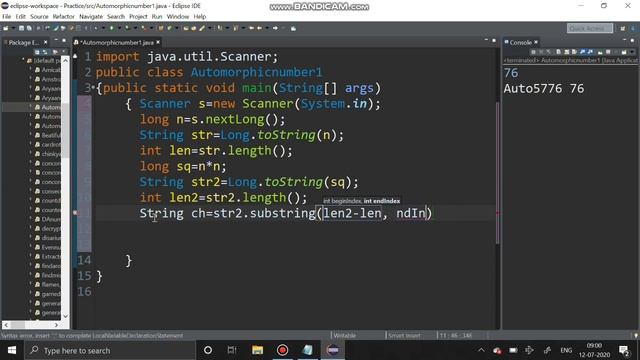Click the Writable status bar entry
The image size is (640, 360).
345,336
